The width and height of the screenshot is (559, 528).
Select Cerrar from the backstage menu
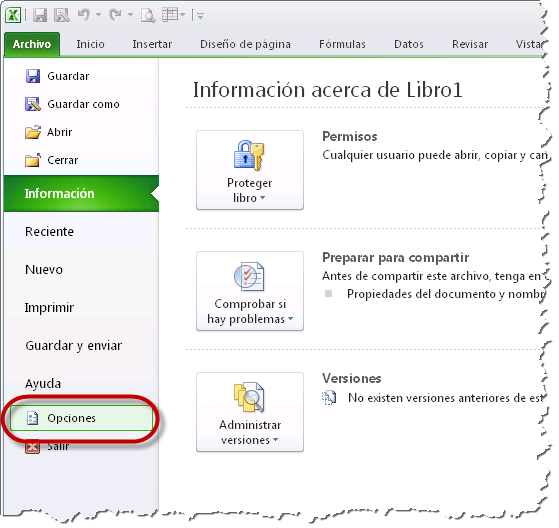pos(62,160)
